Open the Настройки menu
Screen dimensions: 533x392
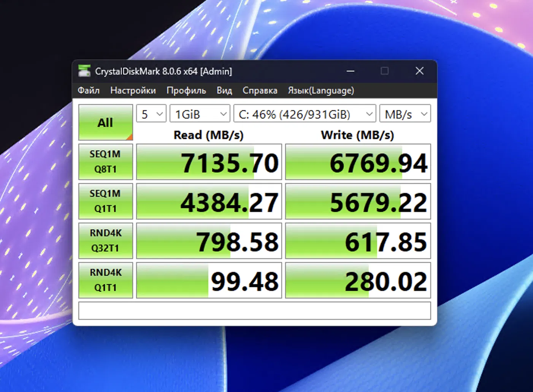(133, 90)
